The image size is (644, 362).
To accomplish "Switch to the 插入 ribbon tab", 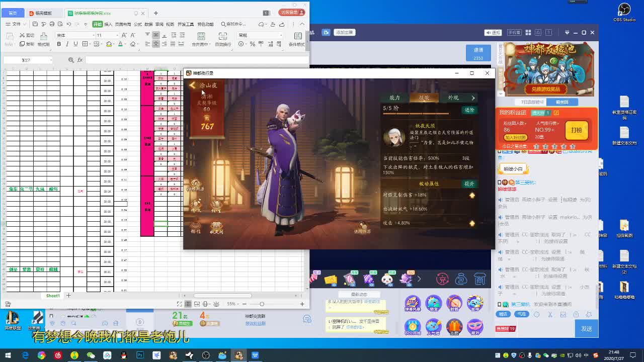I will 108,24.
